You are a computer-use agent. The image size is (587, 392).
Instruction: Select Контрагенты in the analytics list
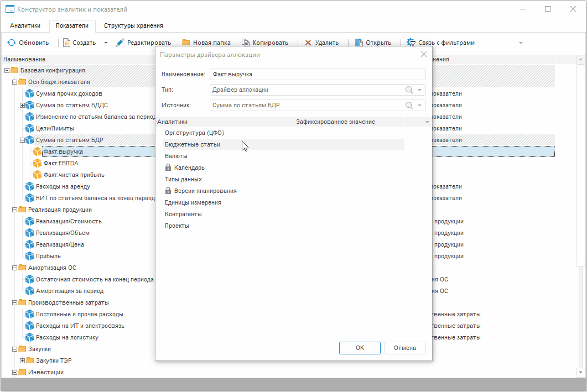coord(183,214)
